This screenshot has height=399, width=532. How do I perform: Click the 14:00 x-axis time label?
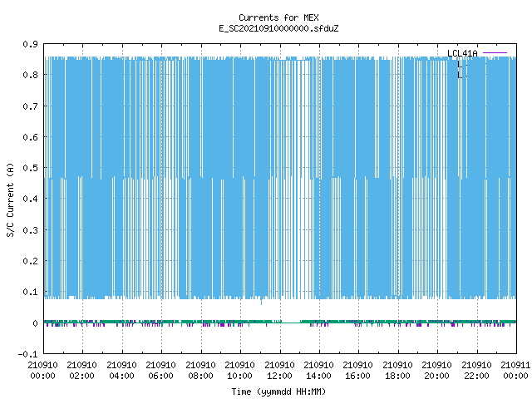tap(318, 376)
